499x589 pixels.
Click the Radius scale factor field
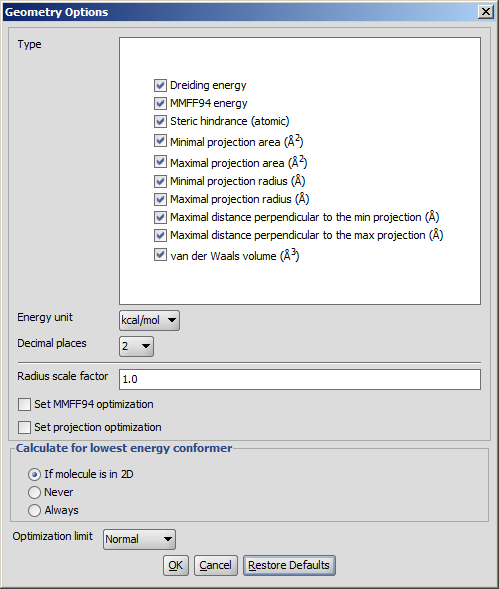point(300,379)
